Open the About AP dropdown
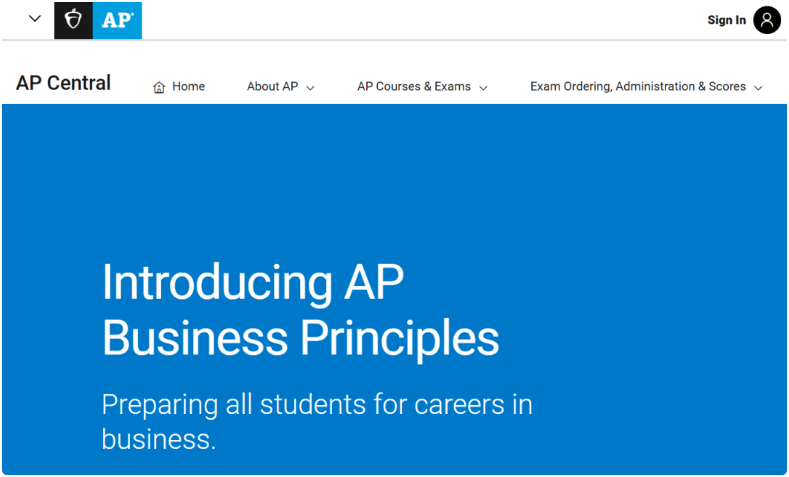Viewport: 789px width, 477px height. (281, 87)
